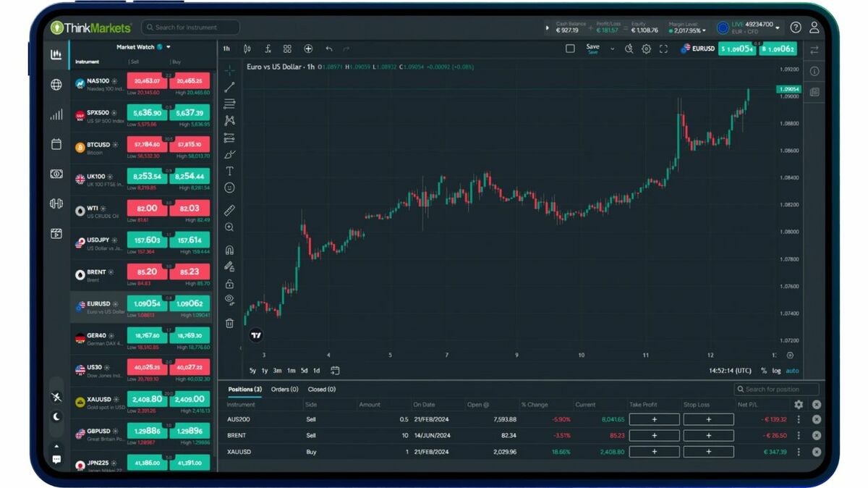Click the EURUSD chart Buy price button
The height and width of the screenshot is (488, 868).
(778, 49)
